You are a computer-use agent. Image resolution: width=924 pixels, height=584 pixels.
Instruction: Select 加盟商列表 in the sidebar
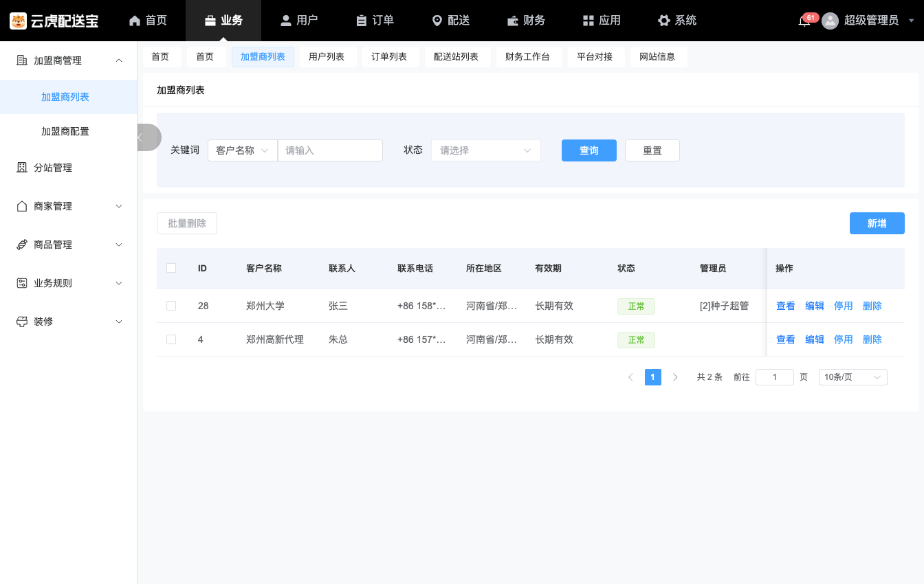(x=69, y=97)
